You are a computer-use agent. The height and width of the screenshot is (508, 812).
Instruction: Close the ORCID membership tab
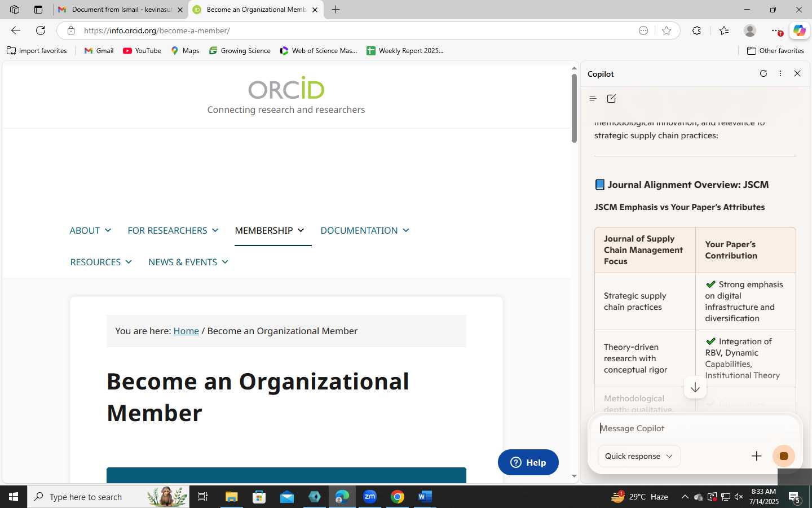(x=315, y=10)
